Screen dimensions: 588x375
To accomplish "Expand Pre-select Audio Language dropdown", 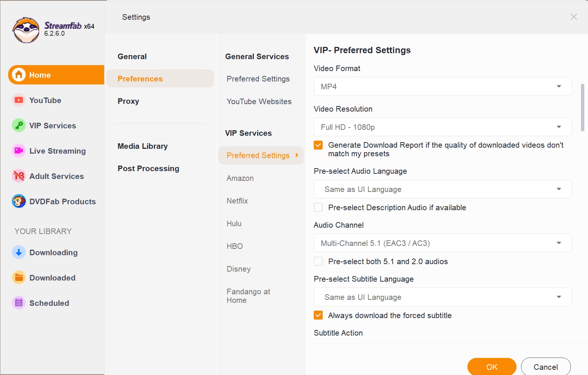I will [x=442, y=189].
